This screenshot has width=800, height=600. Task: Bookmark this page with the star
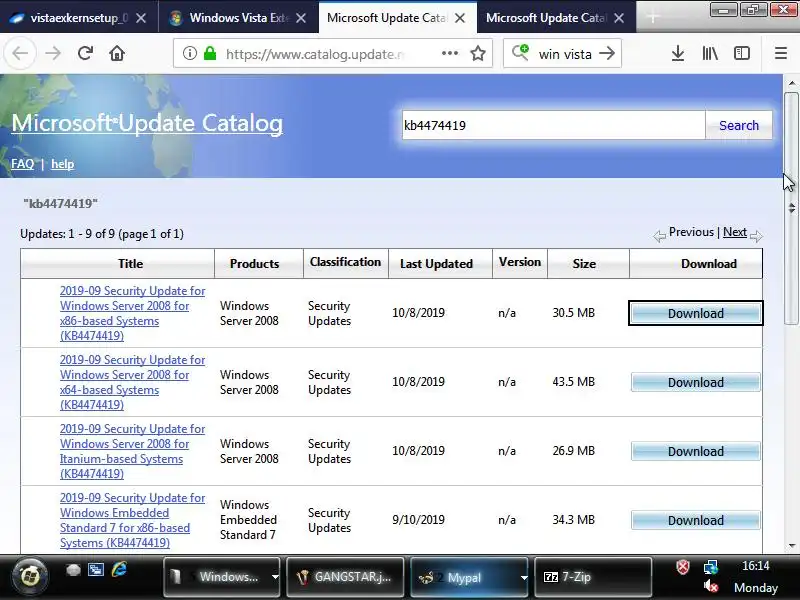(x=478, y=53)
